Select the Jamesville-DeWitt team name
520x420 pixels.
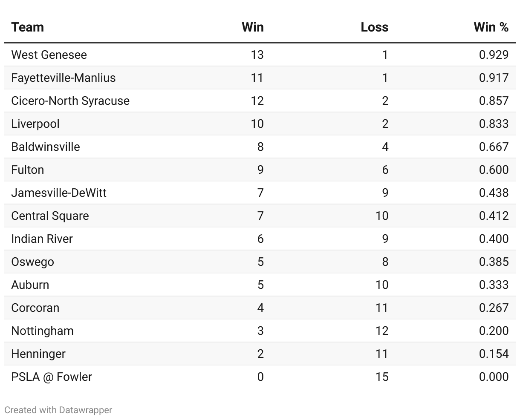click(59, 193)
